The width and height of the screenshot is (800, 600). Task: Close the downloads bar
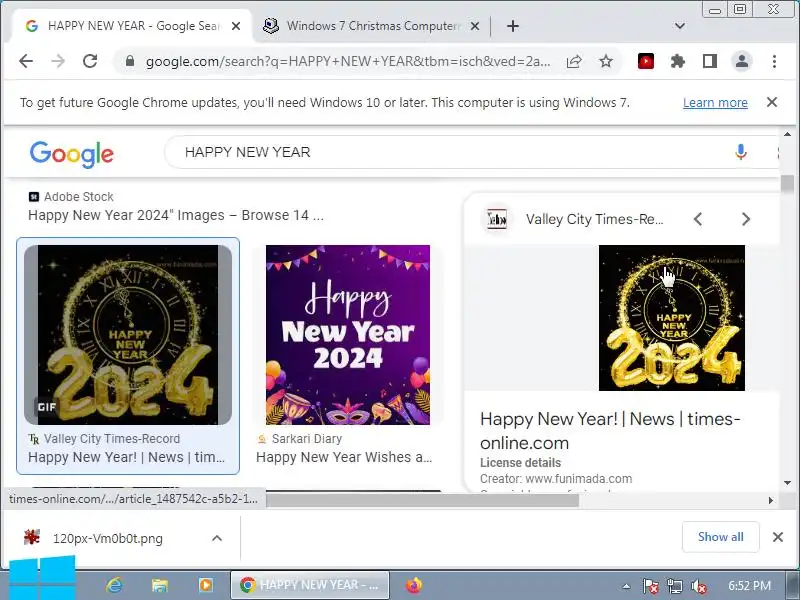click(x=778, y=537)
